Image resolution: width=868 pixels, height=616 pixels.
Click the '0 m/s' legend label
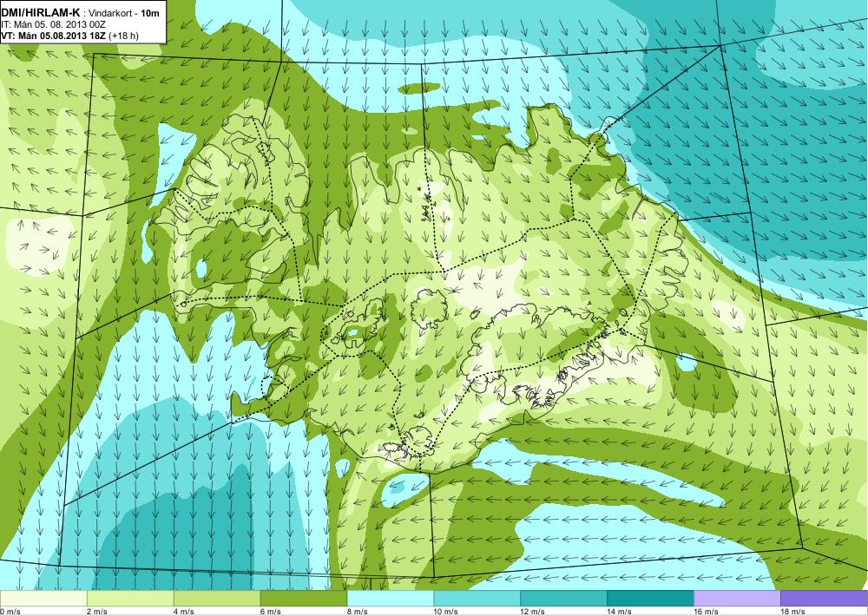10,612
